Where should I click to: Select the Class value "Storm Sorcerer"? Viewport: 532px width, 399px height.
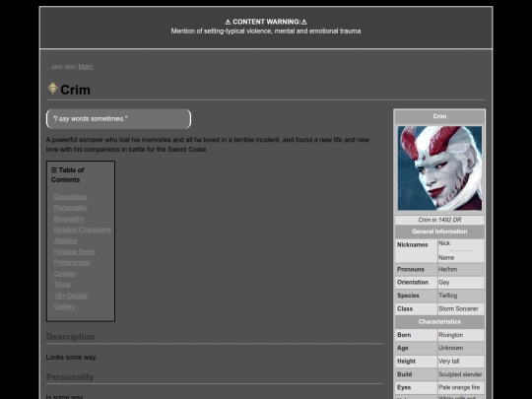[x=458, y=308]
